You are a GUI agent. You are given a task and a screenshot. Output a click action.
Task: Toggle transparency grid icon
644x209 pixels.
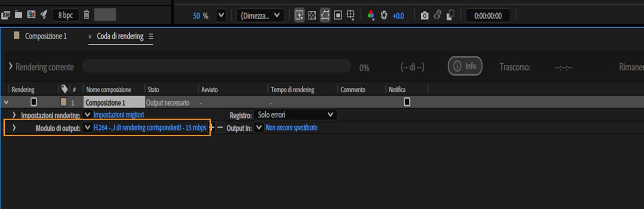(x=312, y=15)
